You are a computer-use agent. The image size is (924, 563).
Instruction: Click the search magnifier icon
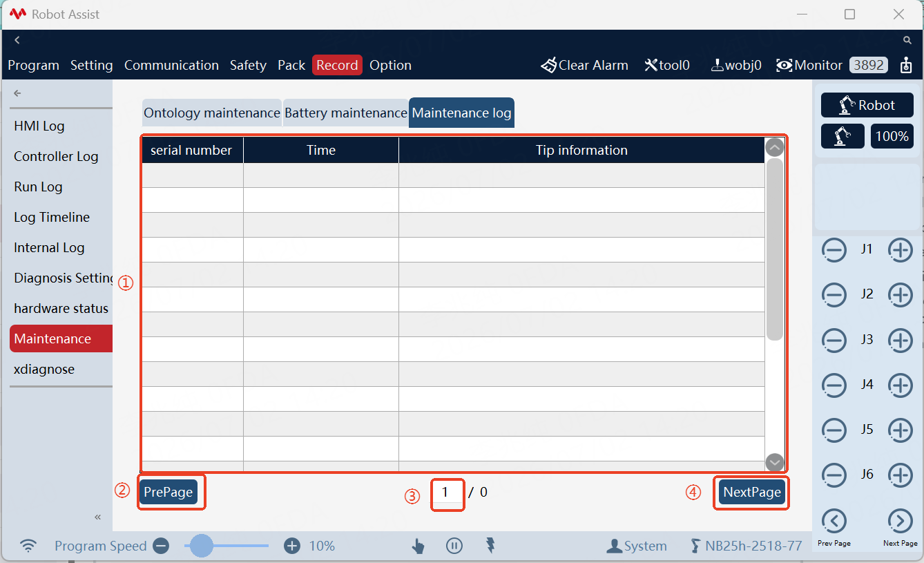click(x=907, y=41)
